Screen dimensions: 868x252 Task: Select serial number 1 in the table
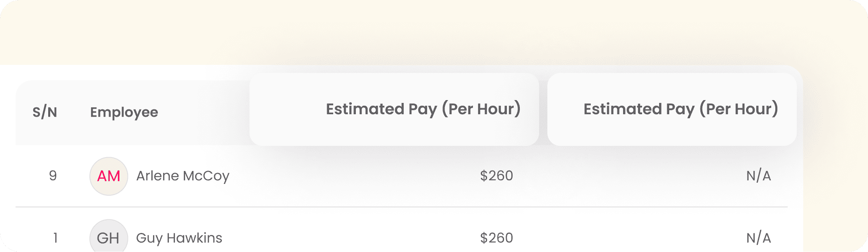click(55, 238)
